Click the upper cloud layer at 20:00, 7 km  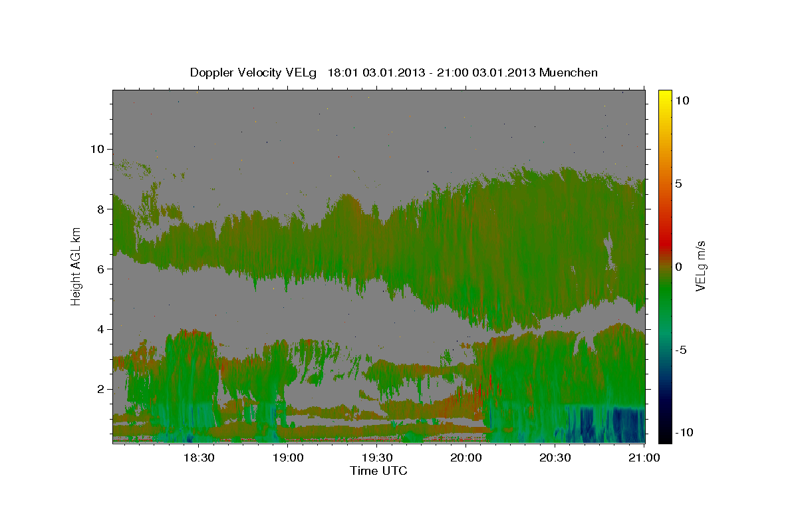466,239
